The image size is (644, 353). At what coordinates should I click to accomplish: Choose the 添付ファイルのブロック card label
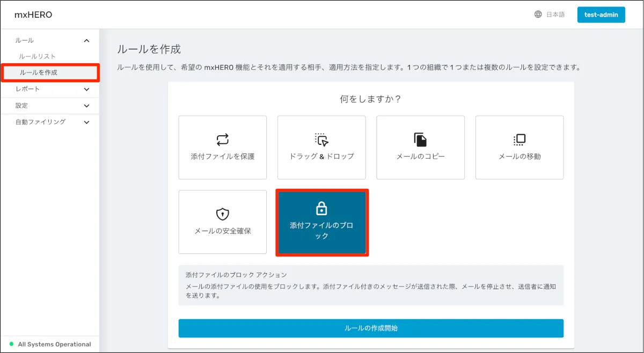click(x=321, y=231)
